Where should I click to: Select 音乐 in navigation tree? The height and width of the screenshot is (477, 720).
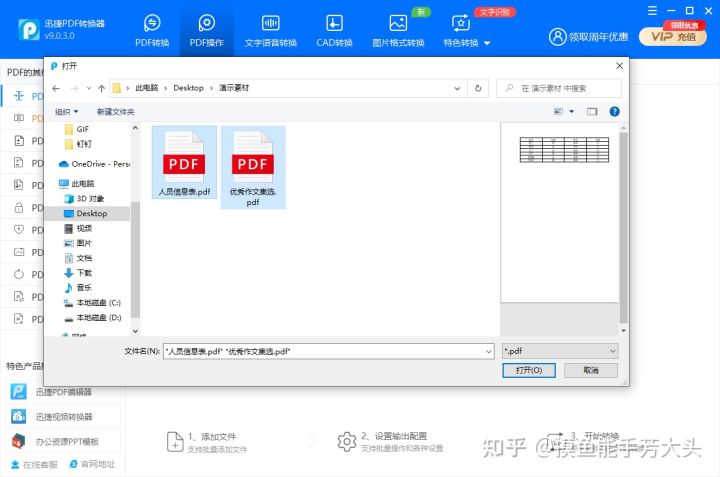click(78, 287)
